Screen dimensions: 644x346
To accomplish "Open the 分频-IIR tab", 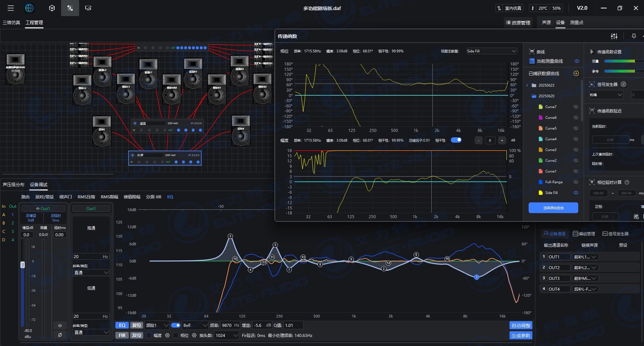I will 153,197.
